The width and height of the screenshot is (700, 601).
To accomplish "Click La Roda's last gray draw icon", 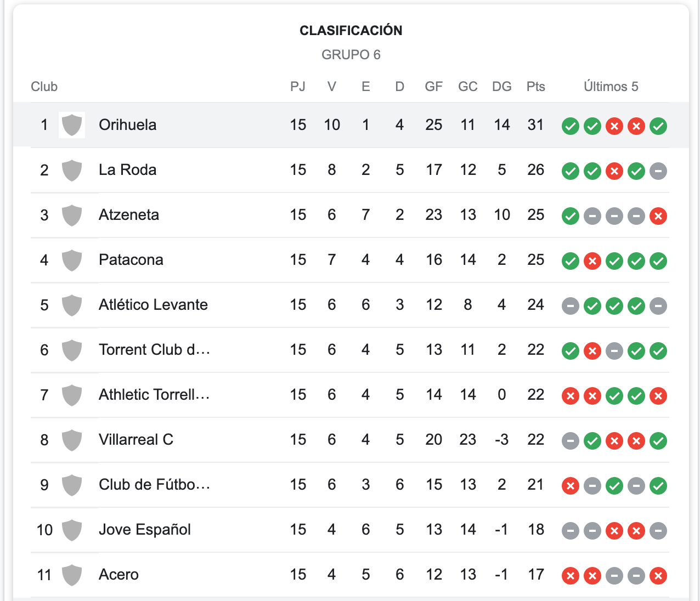I will click(658, 171).
